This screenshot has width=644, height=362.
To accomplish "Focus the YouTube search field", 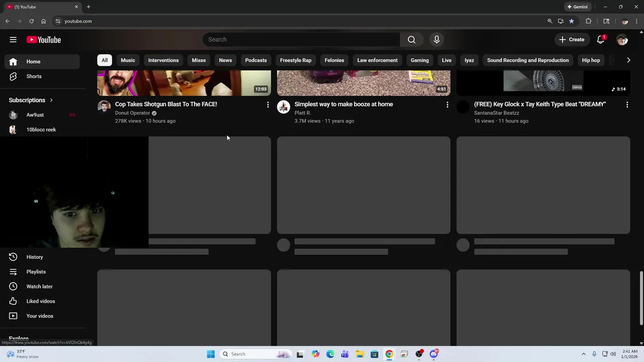I will pos(301,40).
